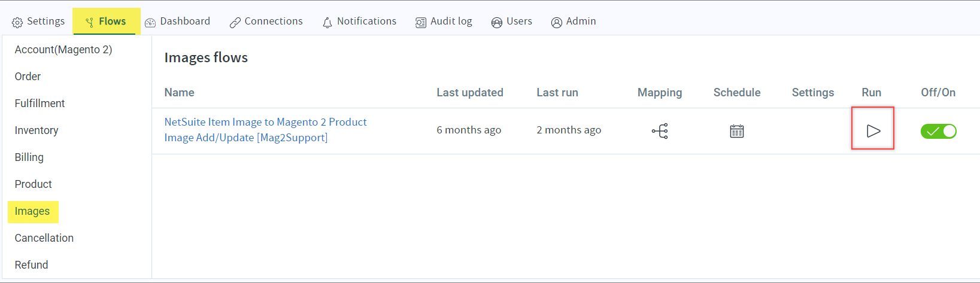Toggle the Images flow off
Viewport: 980px width, 283px height.
(x=938, y=131)
